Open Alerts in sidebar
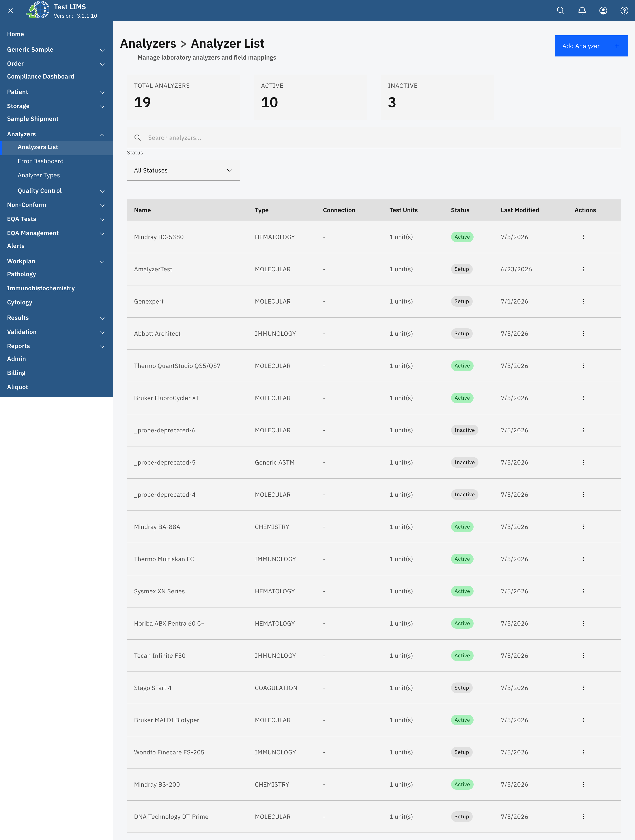Viewport: 635px width, 840px height. click(16, 246)
